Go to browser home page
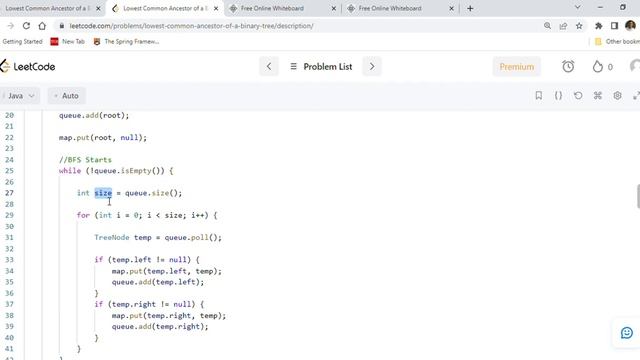The image size is (640, 360). [x=42, y=26]
